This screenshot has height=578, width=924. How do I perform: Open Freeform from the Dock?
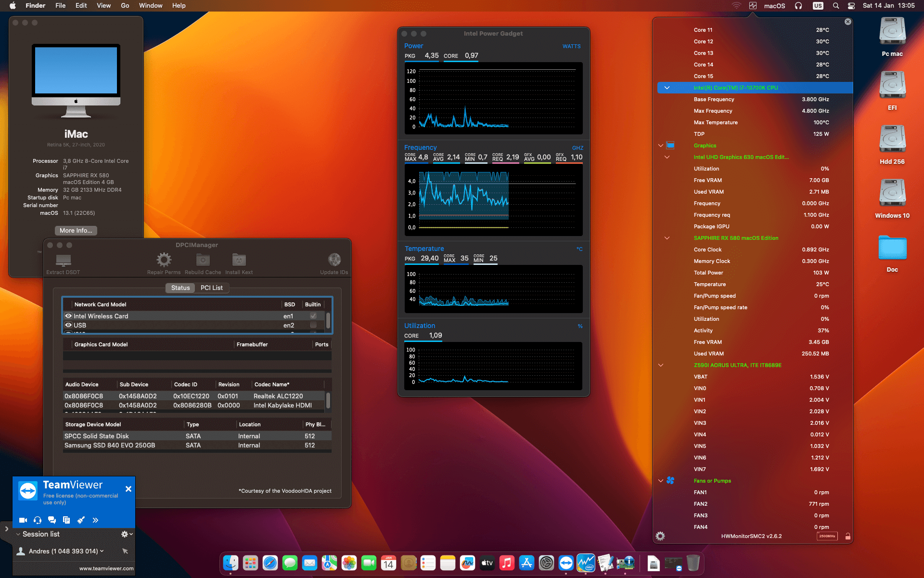(467, 563)
